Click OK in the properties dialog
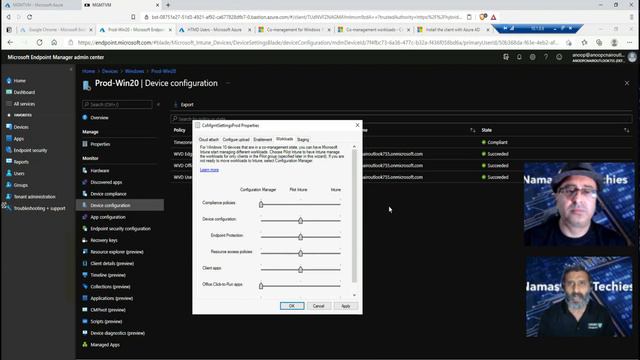Viewport: 640px width, 360px height. pos(292,306)
